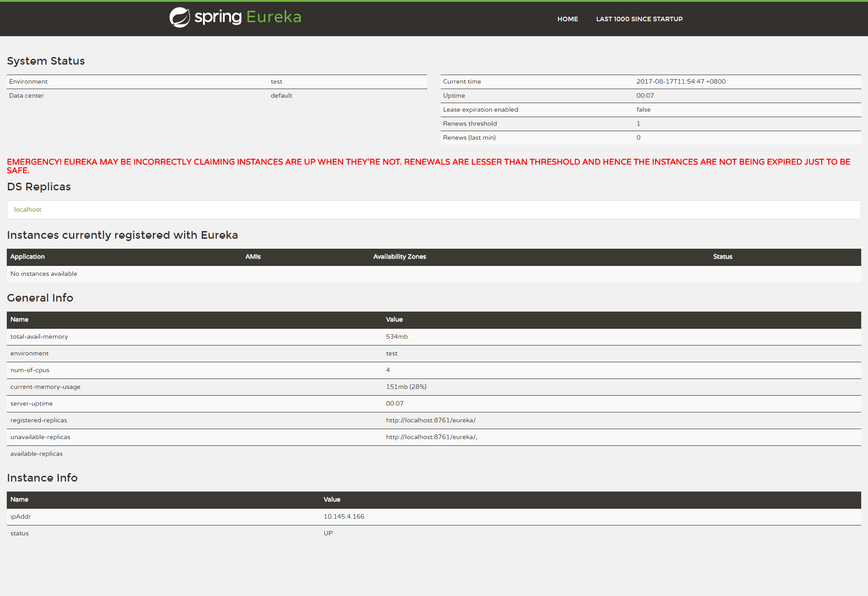868x596 pixels.
Task: Click the No instances available row
Action: pyautogui.click(x=44, y=274)
